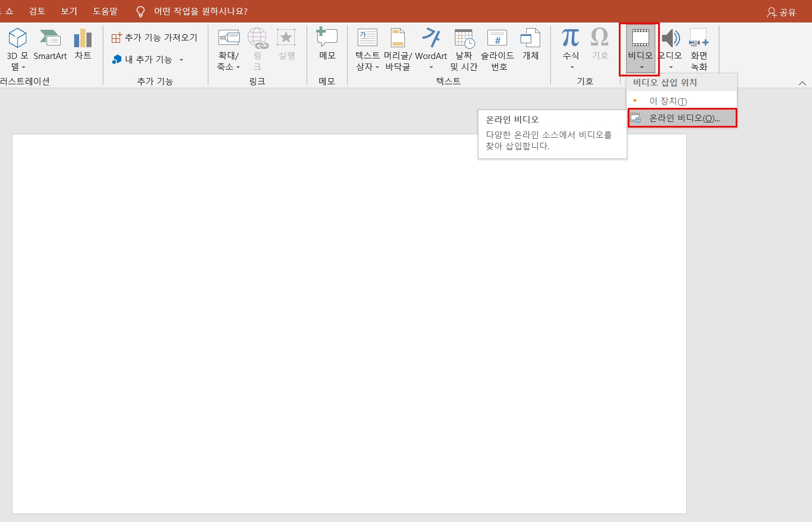The image size is (812, 522).
Task: Expand the 3D 모델 dropdown arrow
Action: coord(24,67)
